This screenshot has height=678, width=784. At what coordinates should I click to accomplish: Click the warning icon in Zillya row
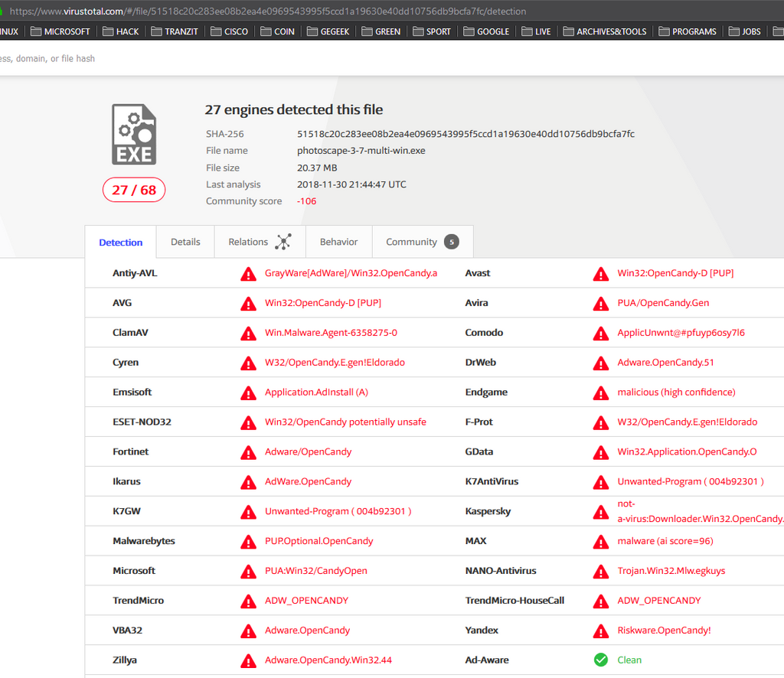[248, 660]
